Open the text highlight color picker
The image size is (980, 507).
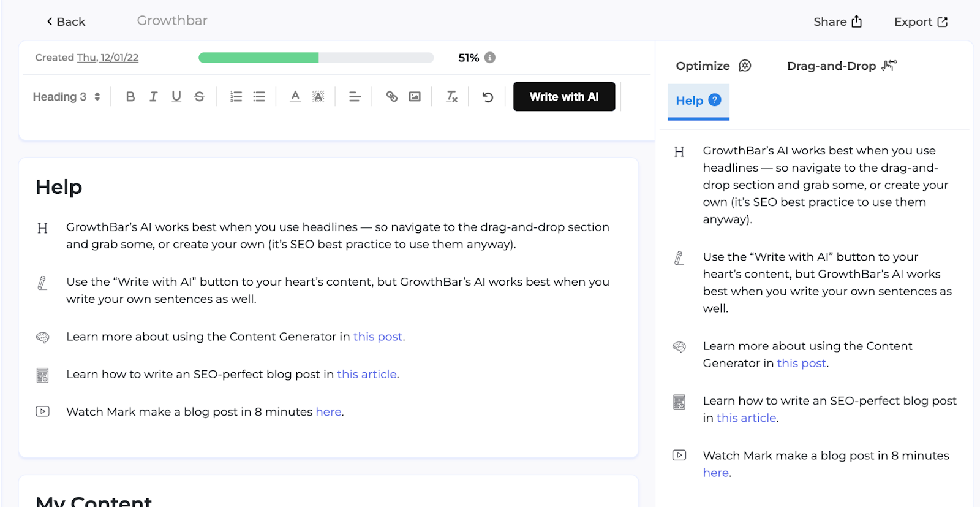pos(318,97)
